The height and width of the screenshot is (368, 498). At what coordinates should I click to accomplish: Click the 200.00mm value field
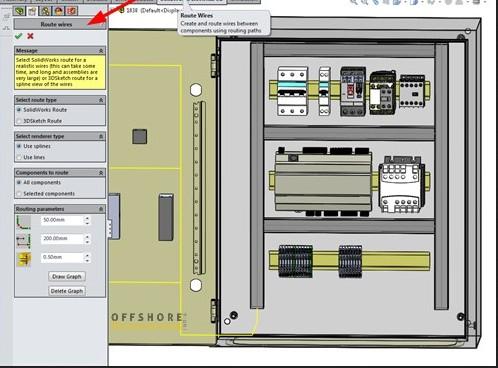point(62,238)
